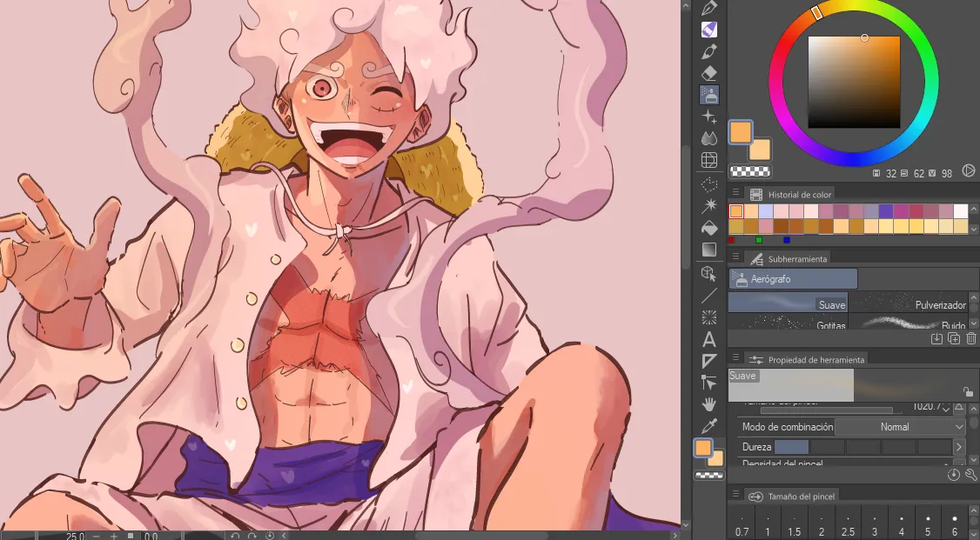Screen dimensions: 980x540
Task: Select transparent color in color wheel panel
Action: click(750, 171)
